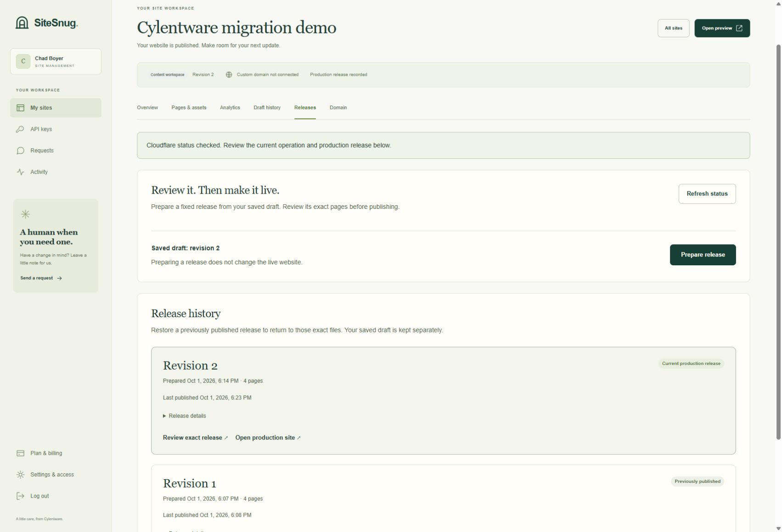Click the Current production release badge
The image size is (782, 532).
(691, 364)
